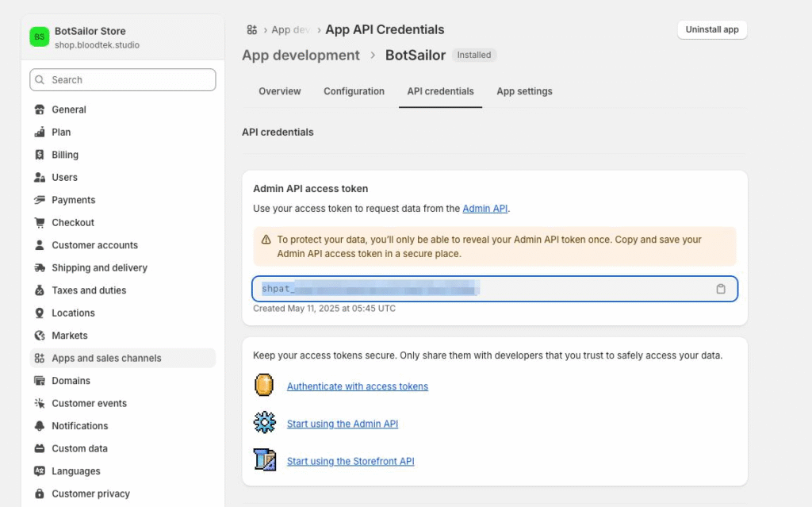812x507 pixels.
Task: Click the storefront icon beside Storefront API link
Action: pos(265,460)
